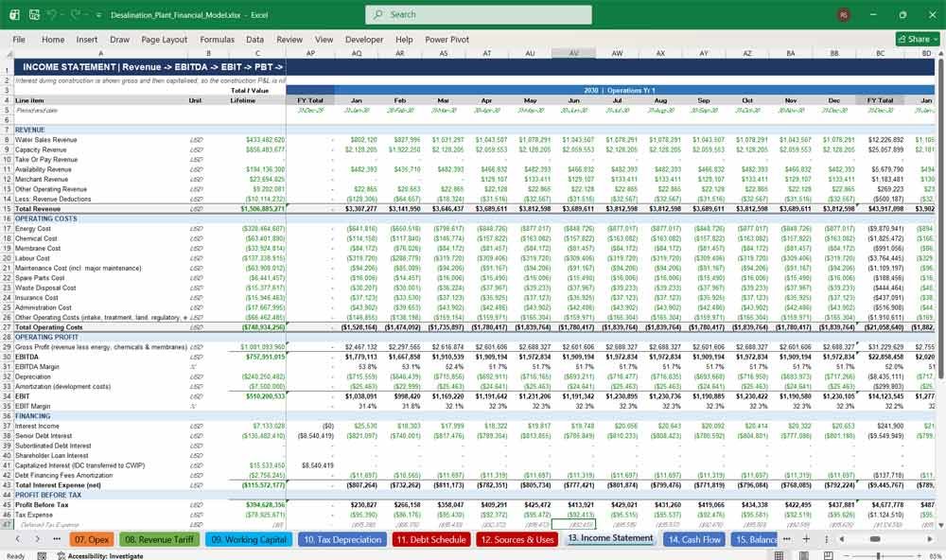This screenshot has height=560, width=946.
Task: Click the zoom out minus icon
Action: click(846, 555)
